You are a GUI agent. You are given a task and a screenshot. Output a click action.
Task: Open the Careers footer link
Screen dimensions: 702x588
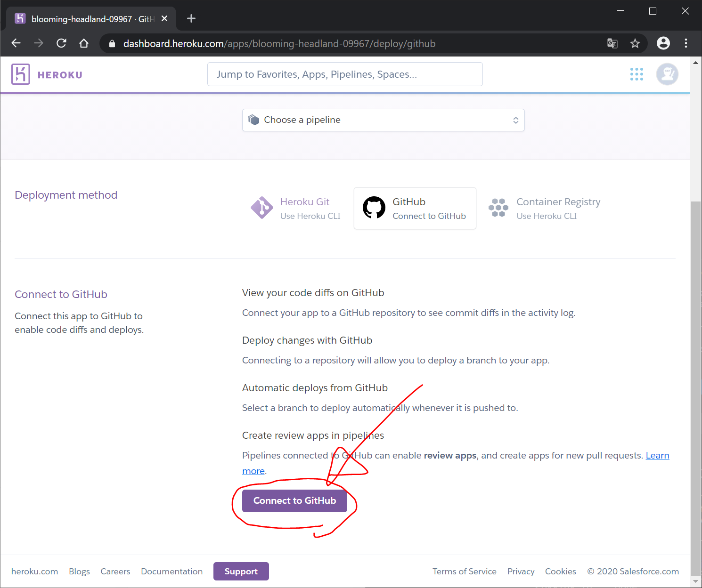point(115,571)
